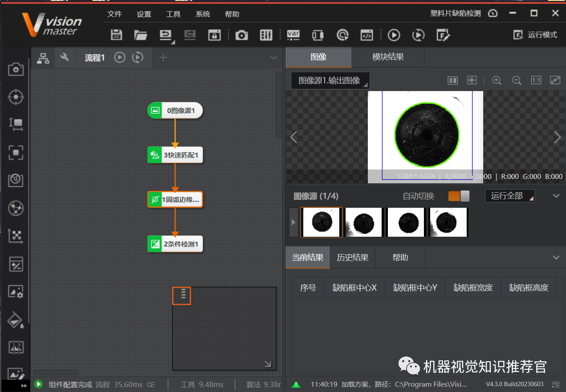The image size is (566, 392).
Task: Select the deep learning tool in sidebar
Action: tap(16, 180)
